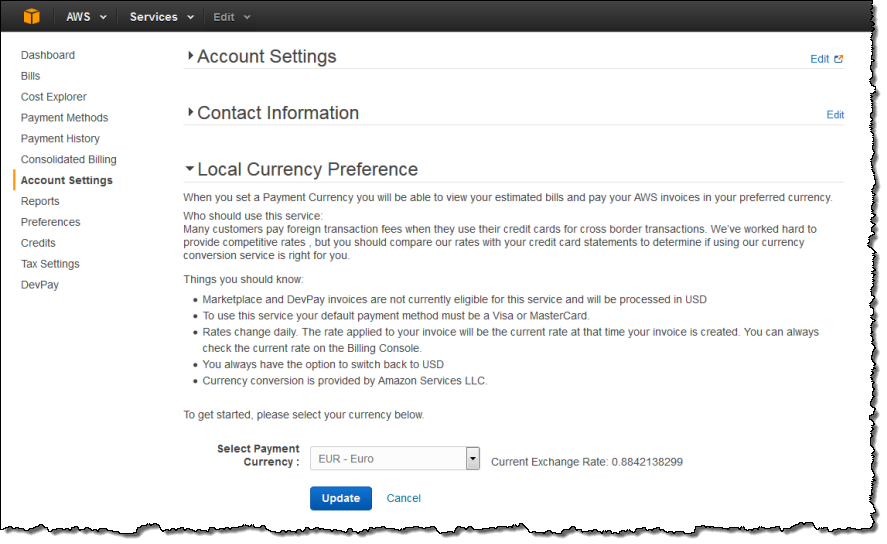
Task: Click the external link icon beside Edit
Action: point(839,59)
